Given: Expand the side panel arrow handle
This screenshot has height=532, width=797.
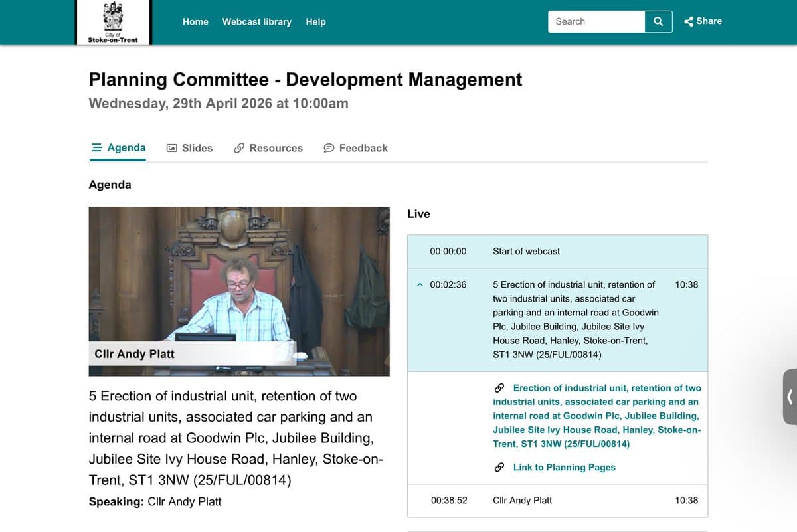Looking at the screenshot, I should tap(789, 397).
